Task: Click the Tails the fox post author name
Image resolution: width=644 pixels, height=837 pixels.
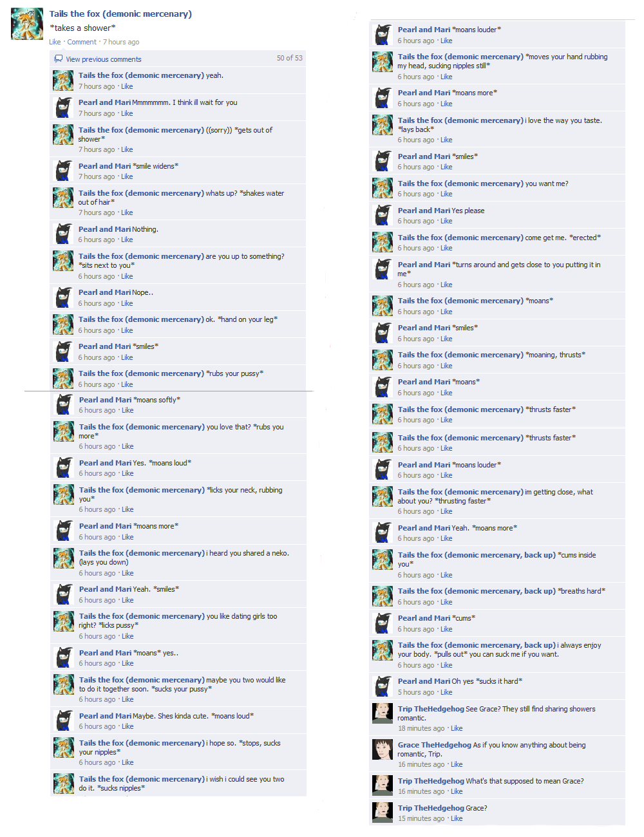Action: [x=120, y=14]
